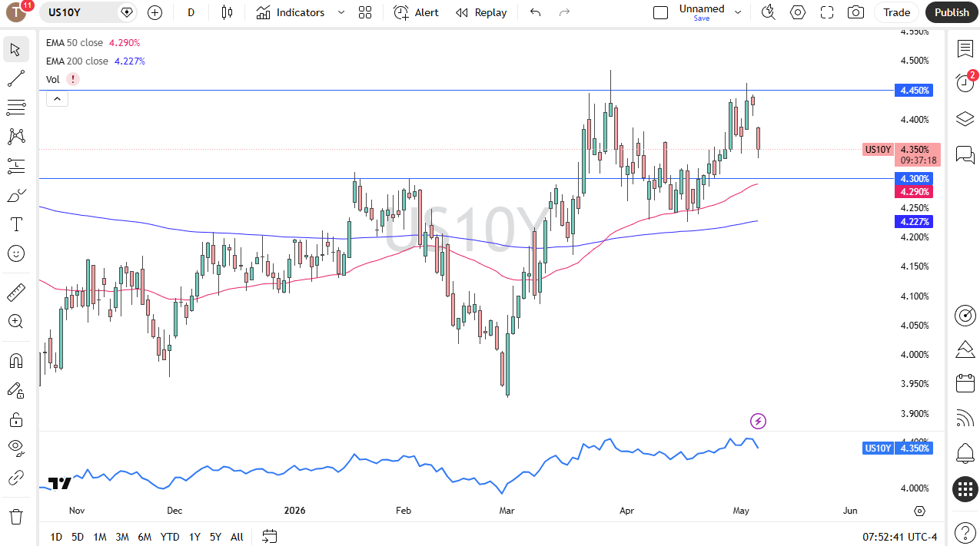Open the news feed panel
This screenshot has width=980, height=546.
[x=965, y=419]
